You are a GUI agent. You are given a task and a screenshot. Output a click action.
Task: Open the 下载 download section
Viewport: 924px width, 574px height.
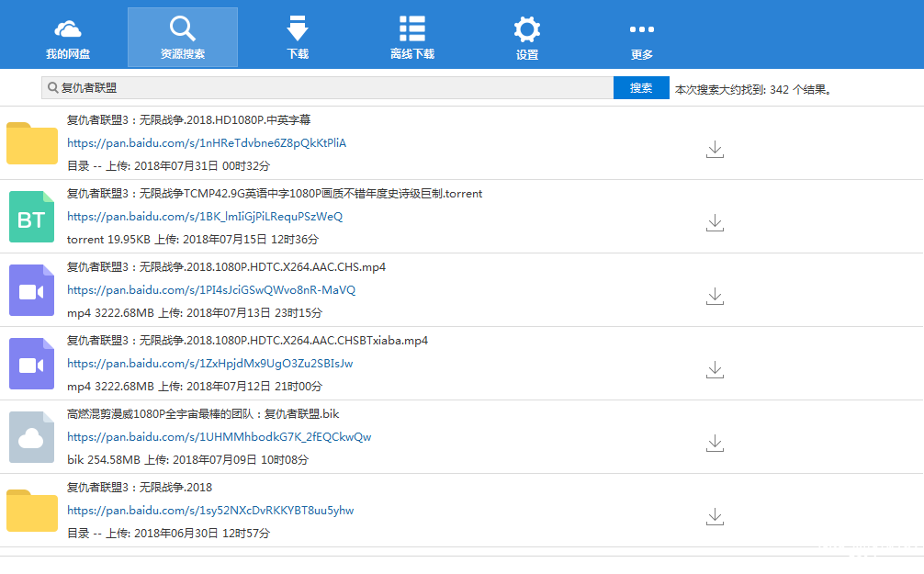point(298,38)
